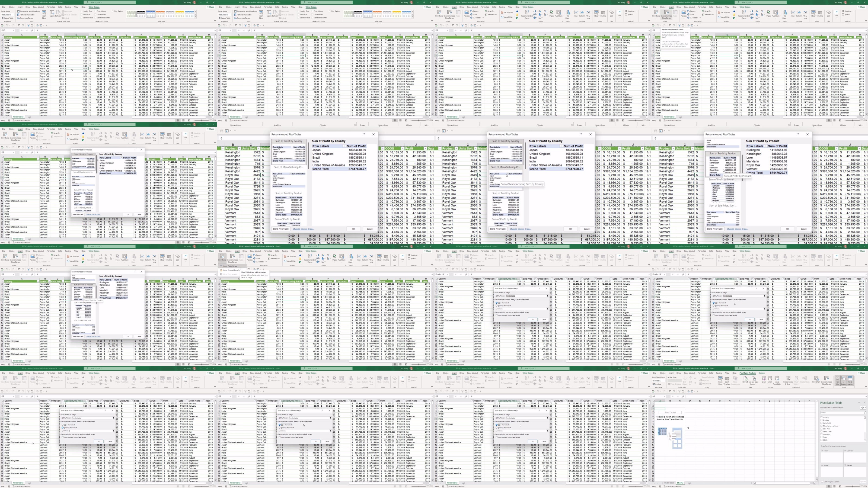Switch to the Sheet2 worksheet tab

680,483
